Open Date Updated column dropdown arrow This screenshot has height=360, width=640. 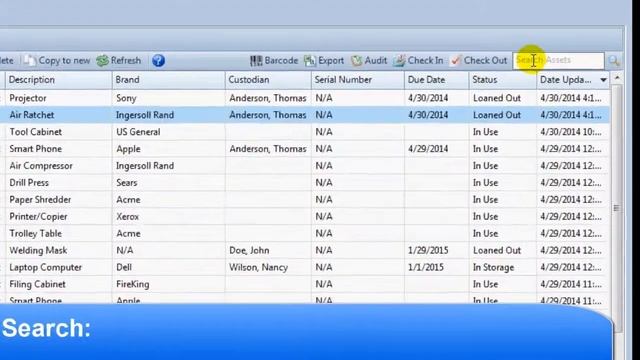(x=603, y=80)
